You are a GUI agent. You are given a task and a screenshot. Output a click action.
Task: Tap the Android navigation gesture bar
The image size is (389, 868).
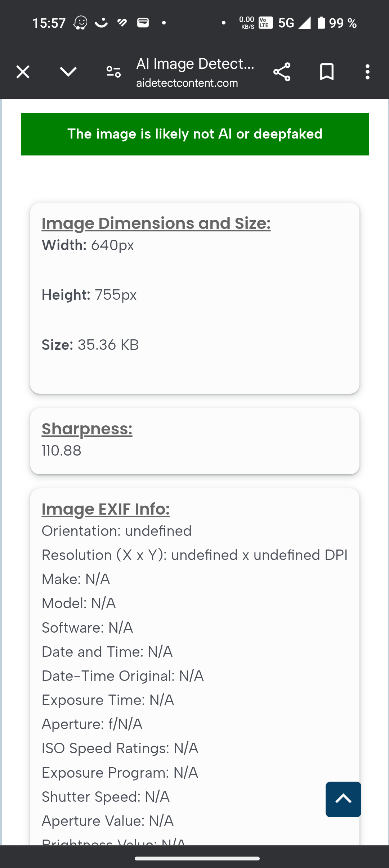[197, 858]
